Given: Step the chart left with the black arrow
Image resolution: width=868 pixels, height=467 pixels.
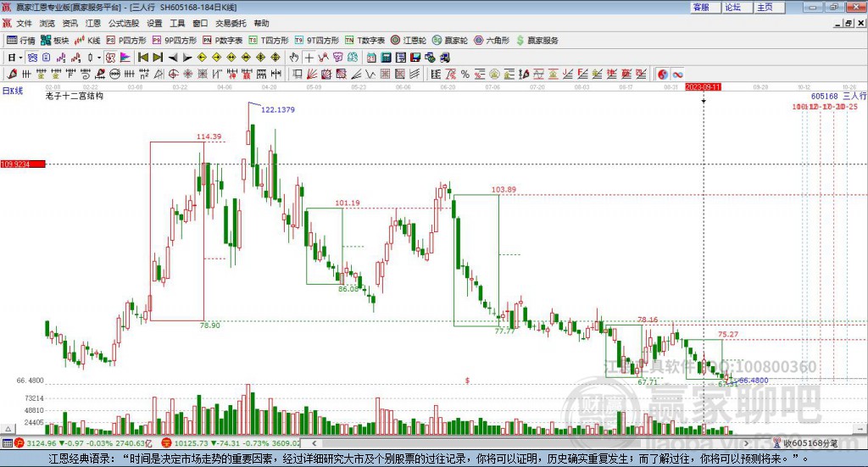Looking at the screenshot, I should [x=173, y=58].
